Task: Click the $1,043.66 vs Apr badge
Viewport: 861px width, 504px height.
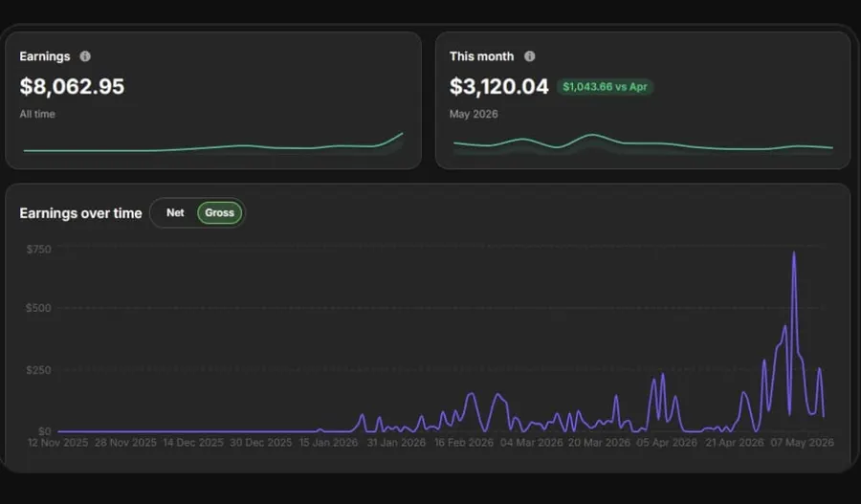Action: point(606,87)
